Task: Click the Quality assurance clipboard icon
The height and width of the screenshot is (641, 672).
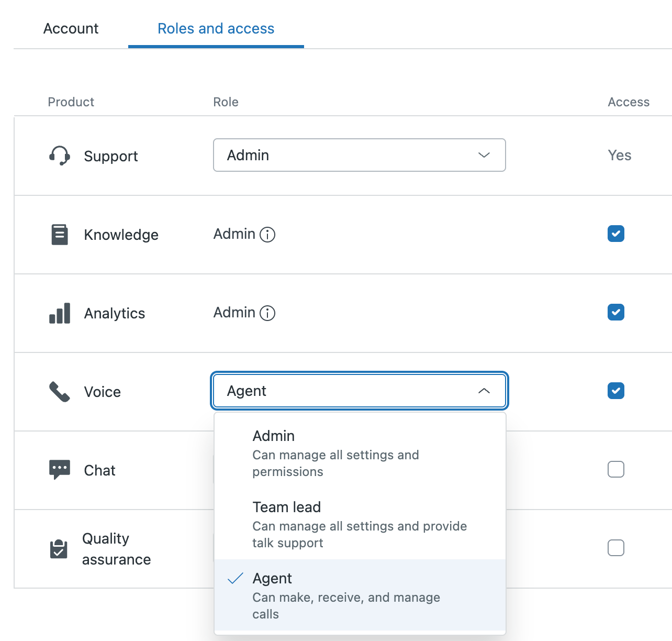Action: point(59,549)
